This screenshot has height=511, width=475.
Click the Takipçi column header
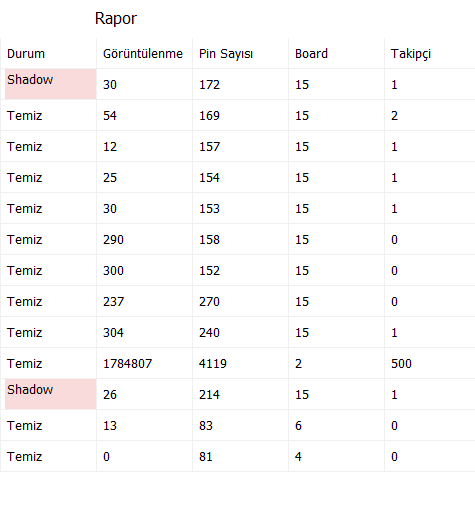click(430, 53)
